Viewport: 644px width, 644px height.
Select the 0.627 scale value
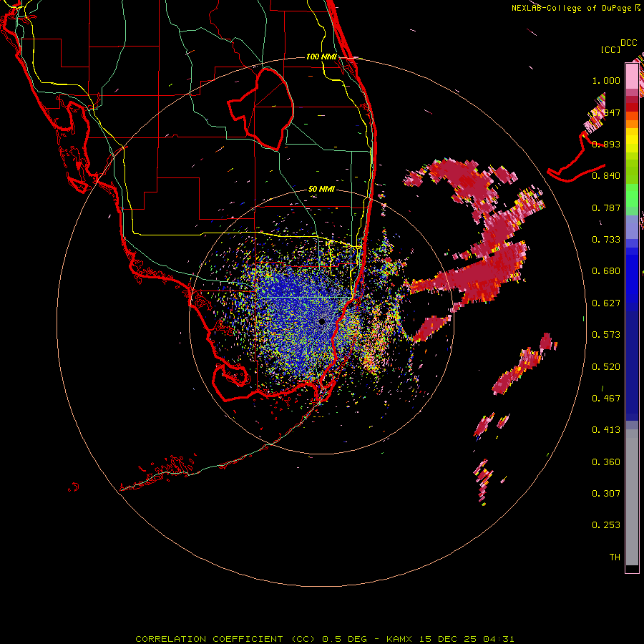(x=606, y=303)
